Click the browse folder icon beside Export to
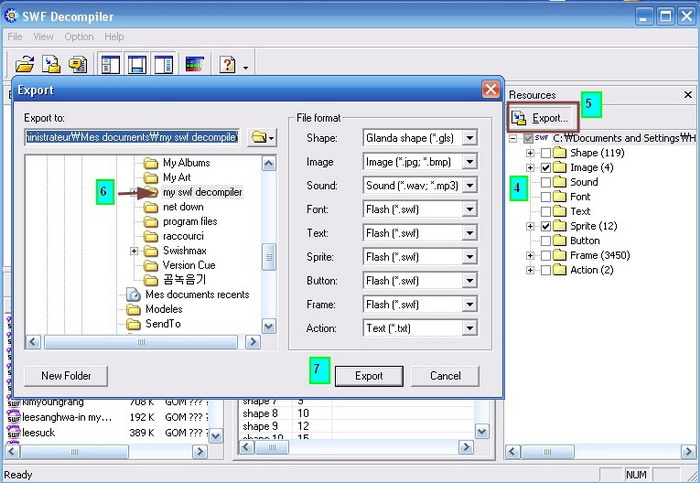 261,137
